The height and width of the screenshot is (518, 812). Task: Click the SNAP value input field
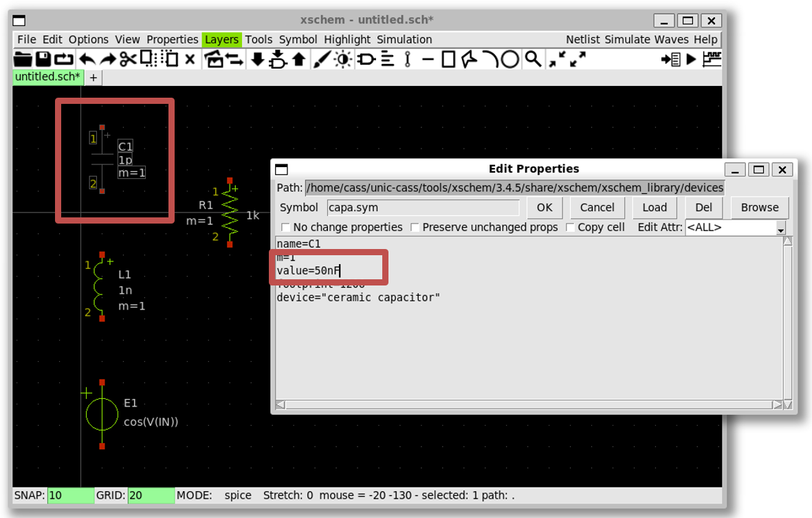[70, 495]
